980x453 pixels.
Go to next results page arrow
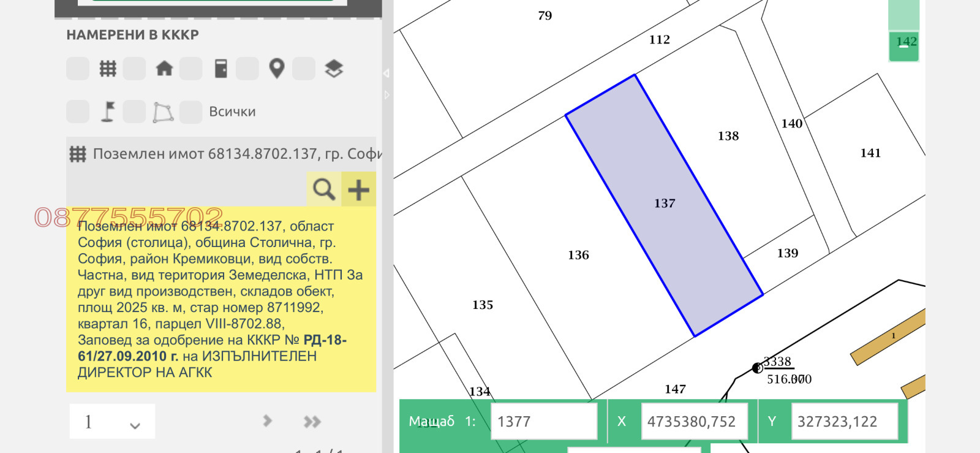click(267, 421)
